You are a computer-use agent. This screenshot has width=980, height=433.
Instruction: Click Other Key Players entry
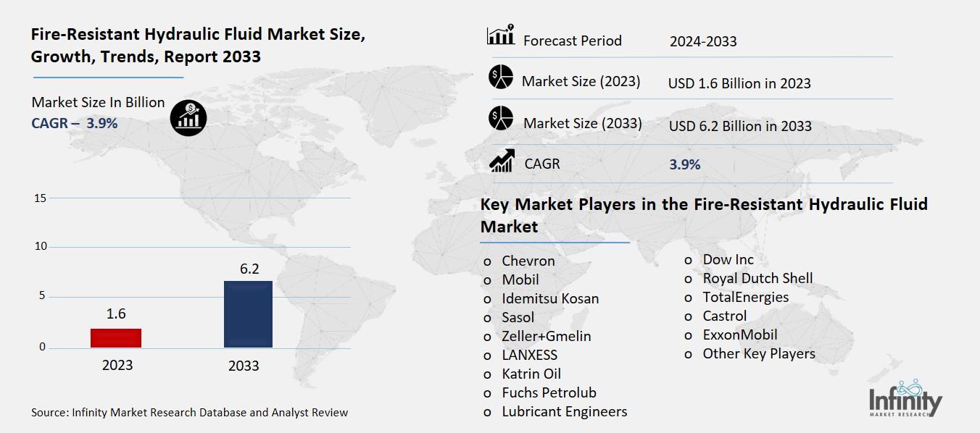pos(758,353)
